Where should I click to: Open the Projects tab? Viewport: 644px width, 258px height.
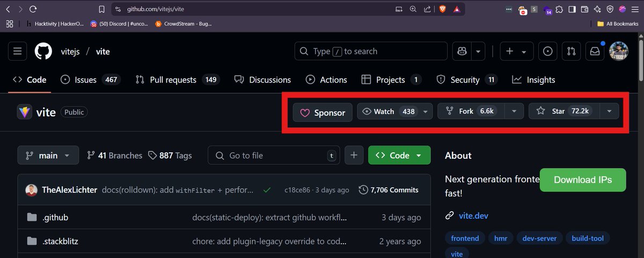coord(391,80)
